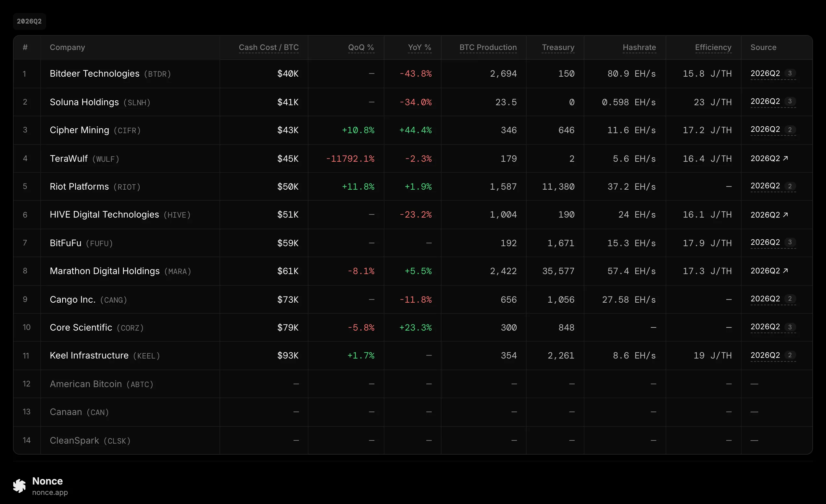826x504 pixels.
Task: Click source count badge 2 in Riot Platforms row
Action: [x=790, y=186]
